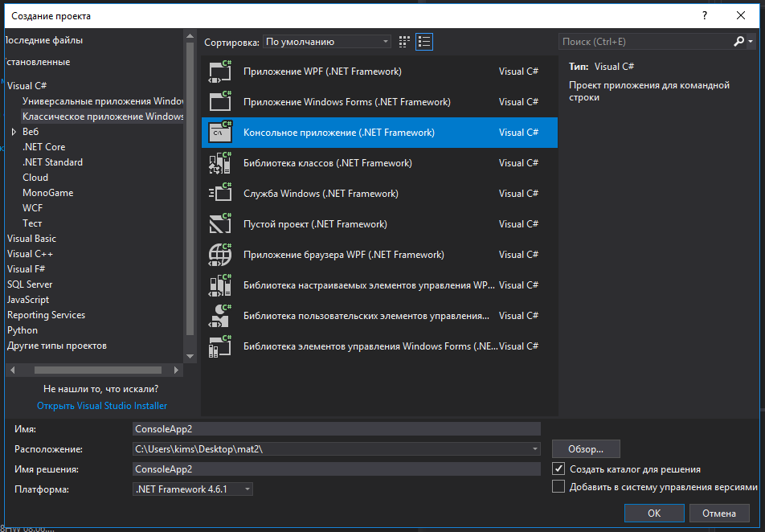
Task: Select 'Последние файлы' section
Action: tap(44, 40)
